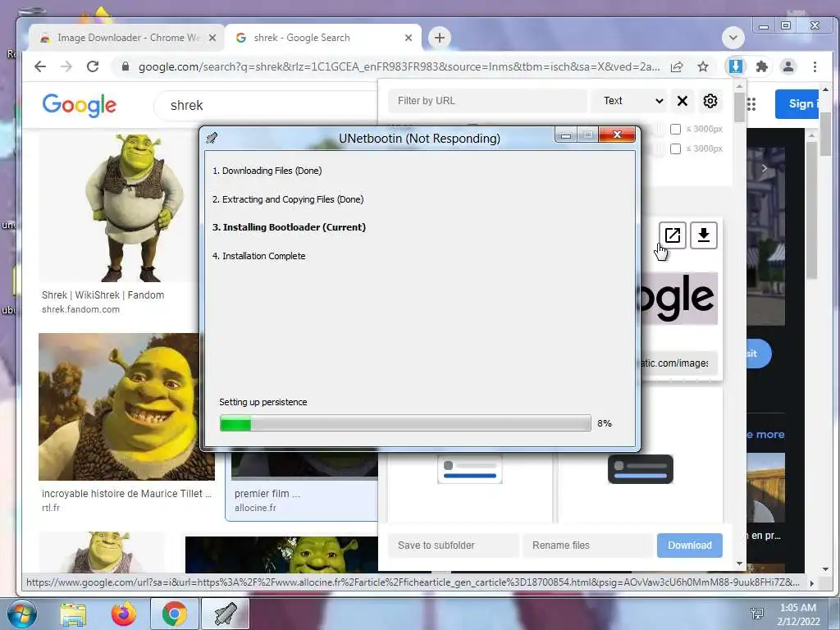Open Image Downloader settings gear
The image size is (840, 630).
(710, 101)
